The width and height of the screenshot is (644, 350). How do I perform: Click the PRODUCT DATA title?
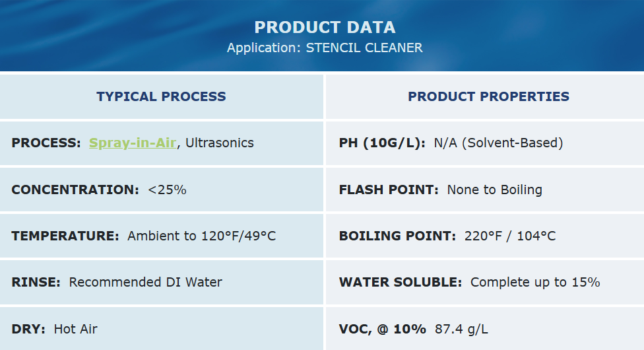(325, 27)
